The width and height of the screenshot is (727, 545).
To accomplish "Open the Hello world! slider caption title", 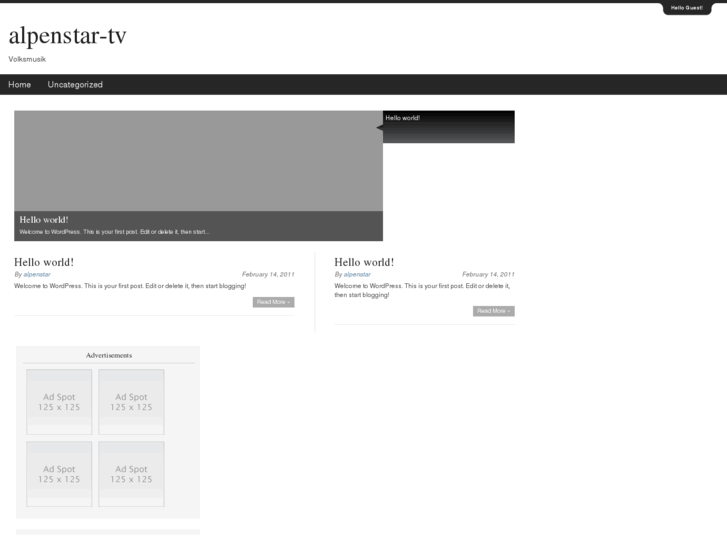I will click(44, 220).
